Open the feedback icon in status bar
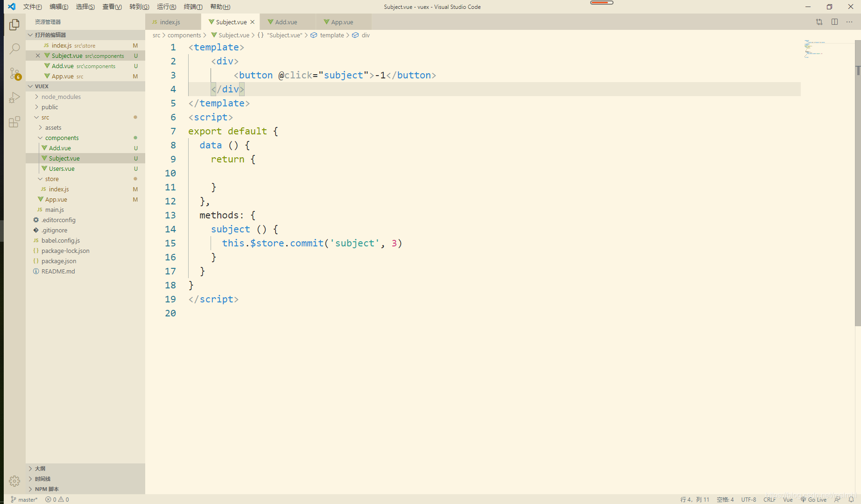Image resolution: width=861 pixels, height=504 pixels. point(838,499)
